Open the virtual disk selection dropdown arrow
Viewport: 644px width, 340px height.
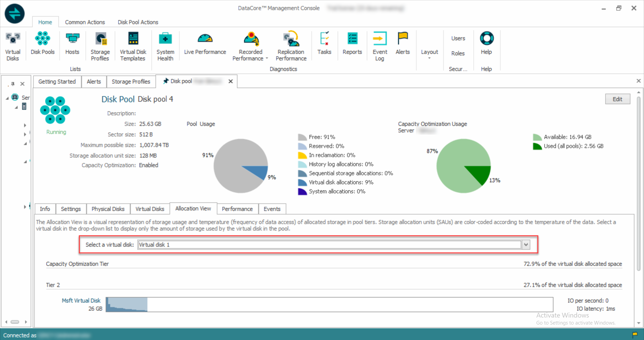pos(526,245)
